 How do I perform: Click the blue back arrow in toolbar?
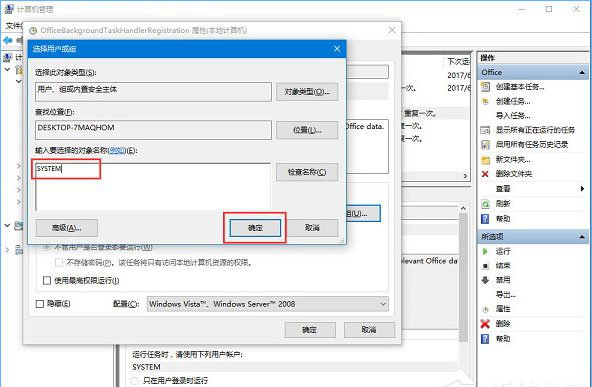[x=7, y=40]
